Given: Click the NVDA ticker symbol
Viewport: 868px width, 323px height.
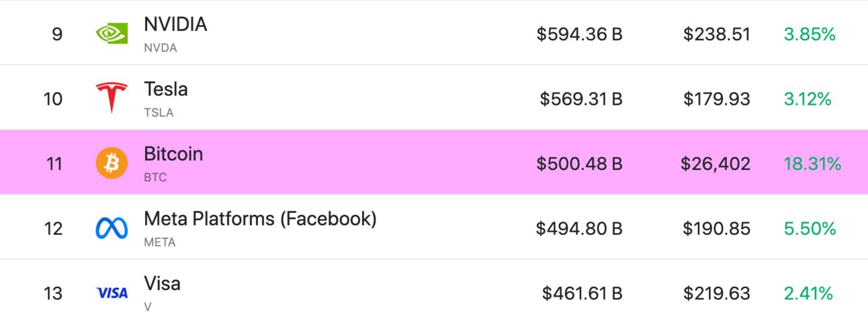Looking at the screenshot, I should point(161,48).
